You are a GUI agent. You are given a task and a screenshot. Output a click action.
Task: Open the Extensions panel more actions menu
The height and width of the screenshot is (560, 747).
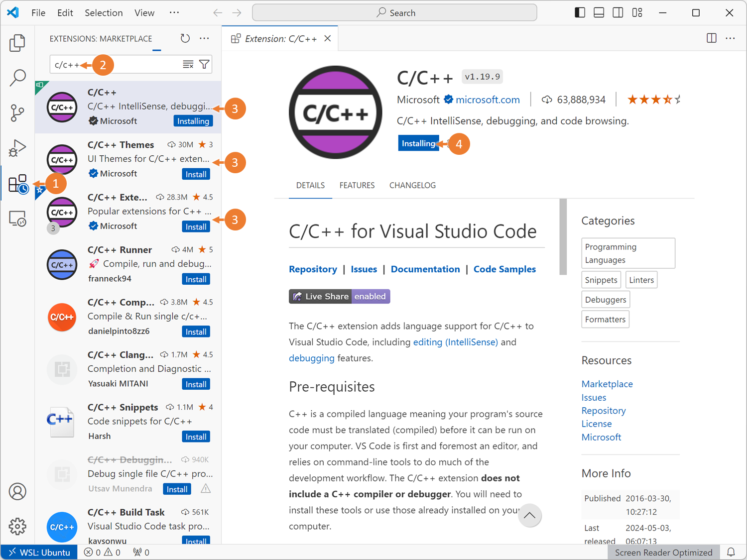[x=204, y=38]
